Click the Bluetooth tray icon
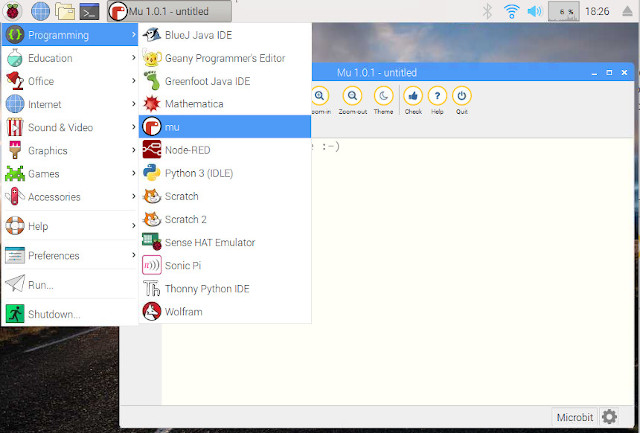The height and width of the screenshot is (433, 640). point(487,11)
